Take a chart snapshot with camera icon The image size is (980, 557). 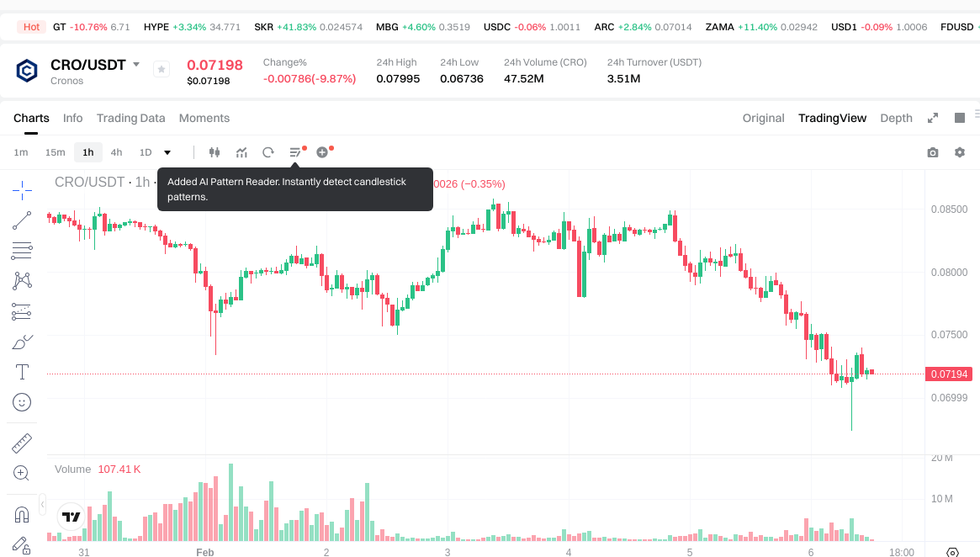click(x=932, y=152)
